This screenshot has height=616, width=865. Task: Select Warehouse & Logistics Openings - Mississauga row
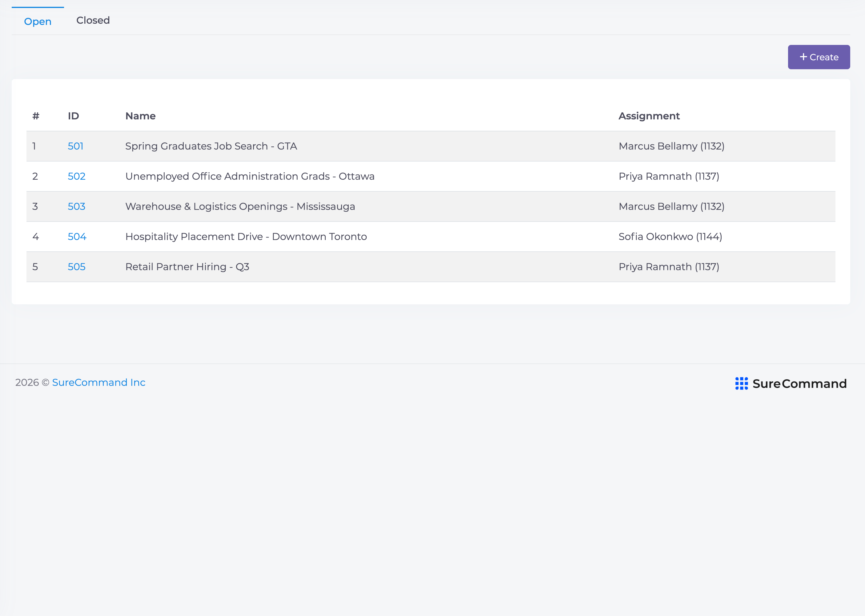[x=431, y=207]
